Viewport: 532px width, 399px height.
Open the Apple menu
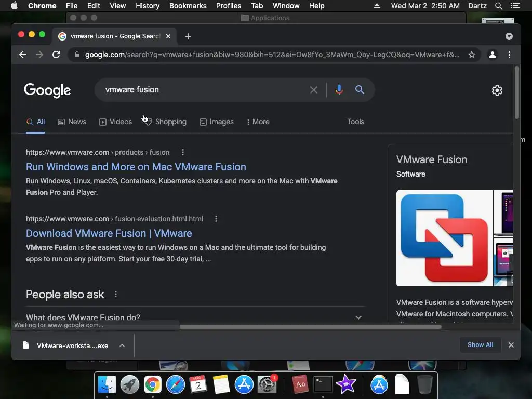pyautogui.click(x=14, y=6)
